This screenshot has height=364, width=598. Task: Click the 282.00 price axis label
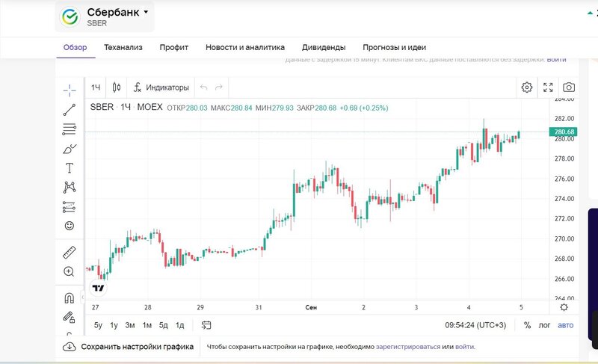564,119
